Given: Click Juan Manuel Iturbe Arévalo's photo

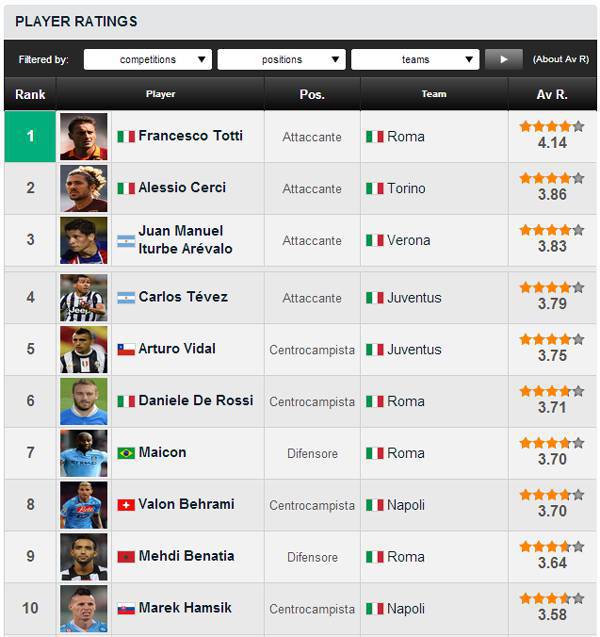Looking at the screenshot, I should (x=83, y=240).
